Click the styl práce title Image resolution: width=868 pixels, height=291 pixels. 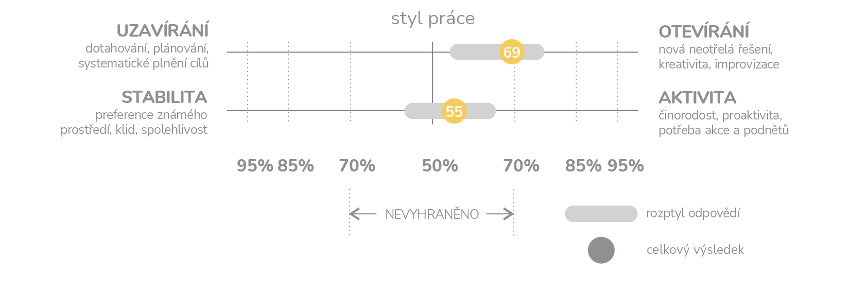(x=433, y=19)
